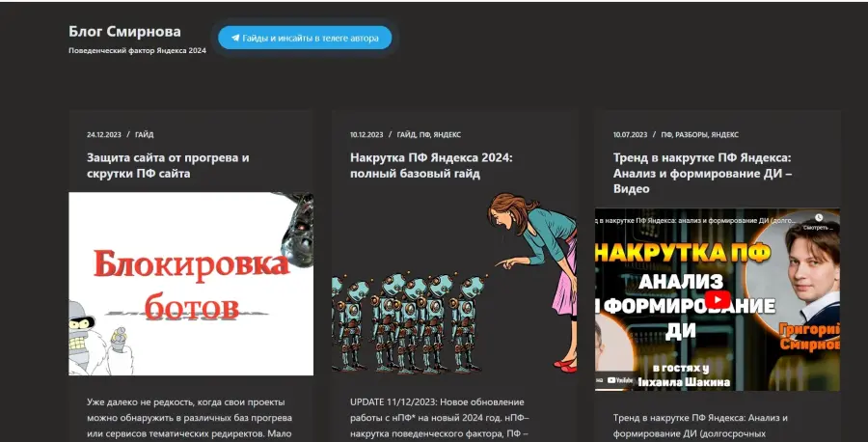This screenshot has width=868, height=442.
Task: Click the date '24.12.2023'
Action: (104, 134)
